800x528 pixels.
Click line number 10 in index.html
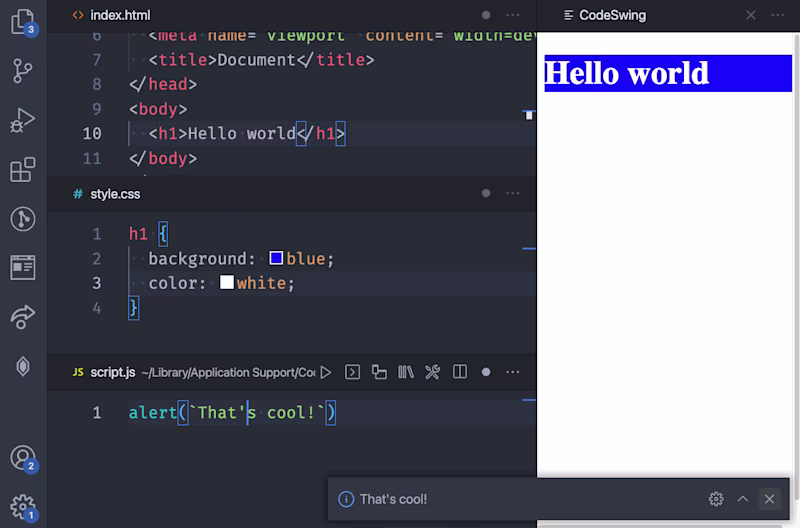92,134
